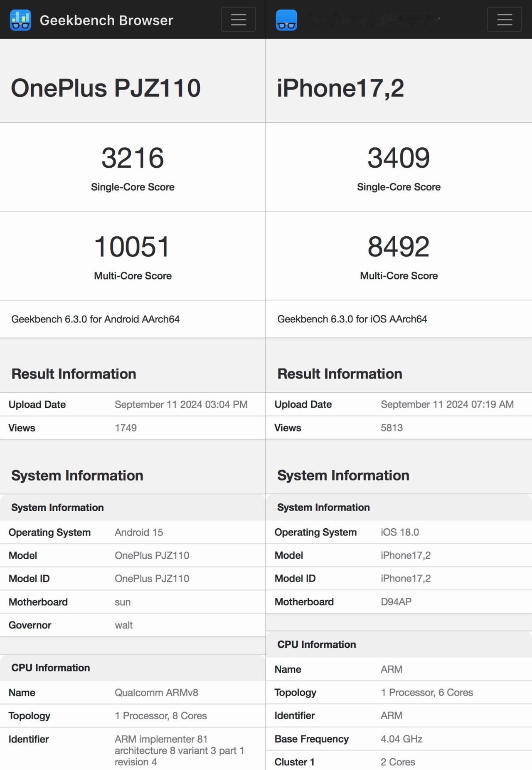Viewport: 532px width, 770px height.
Task: Open hamburger menu on OnePlus Geekbench page
Action: (x=238, y=20)
